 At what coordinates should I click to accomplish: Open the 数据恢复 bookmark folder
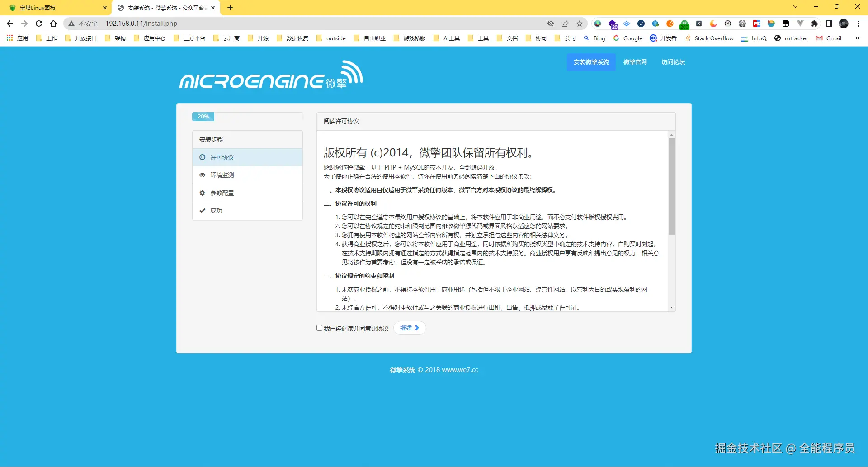point(292,38)
